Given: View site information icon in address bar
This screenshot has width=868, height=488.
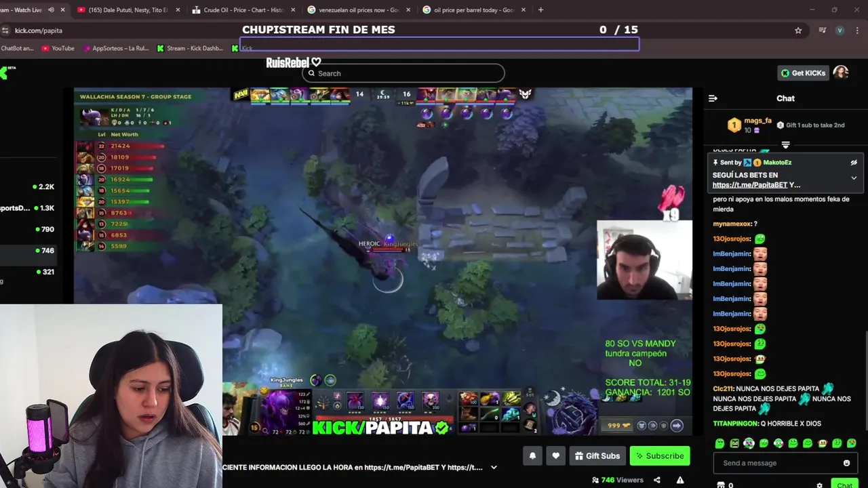Looking at the screenshot, I should pos(5,30).
